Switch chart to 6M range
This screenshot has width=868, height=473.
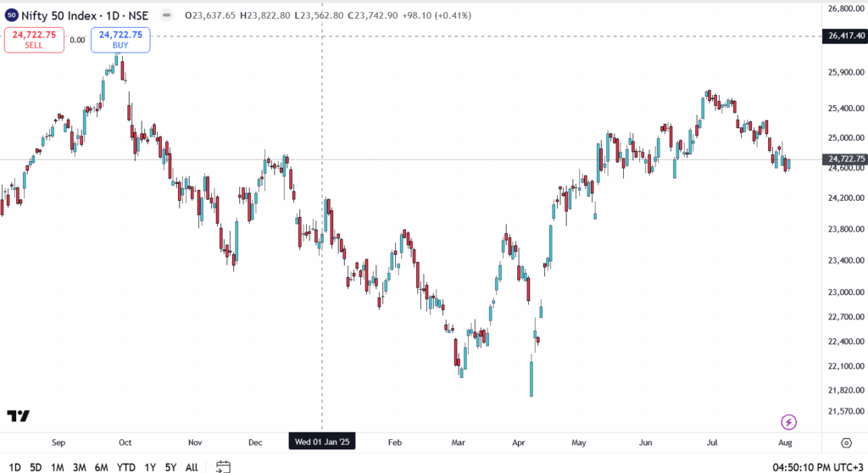(x=101, y=467)
